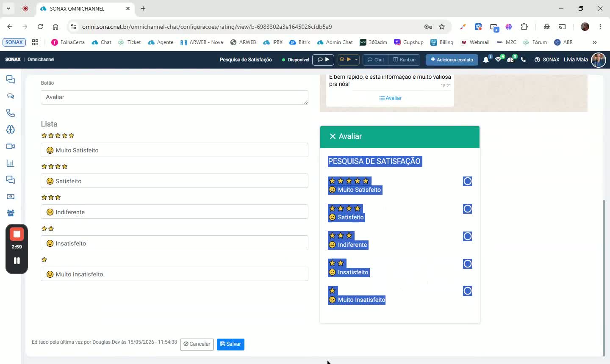The height and width of the screenshot is (364, 610).
Task: Open the bar chart reports sidebar icon
Action: [x=11, y=163]
